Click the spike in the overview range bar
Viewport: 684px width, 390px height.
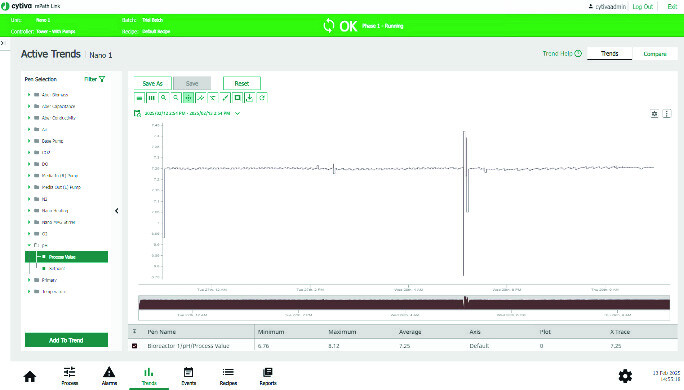click(465, 301)
